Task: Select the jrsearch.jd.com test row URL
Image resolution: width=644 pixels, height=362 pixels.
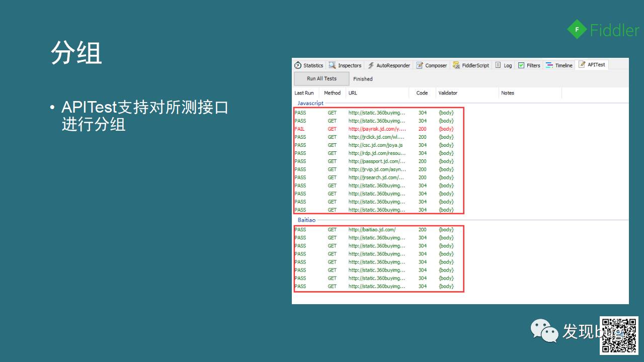Action: (x=376, y=177)
